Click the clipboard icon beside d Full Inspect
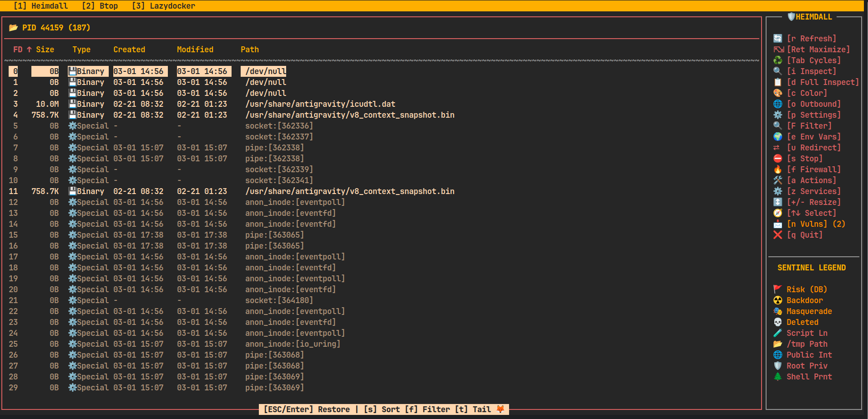868x419 pixels. 778,82
